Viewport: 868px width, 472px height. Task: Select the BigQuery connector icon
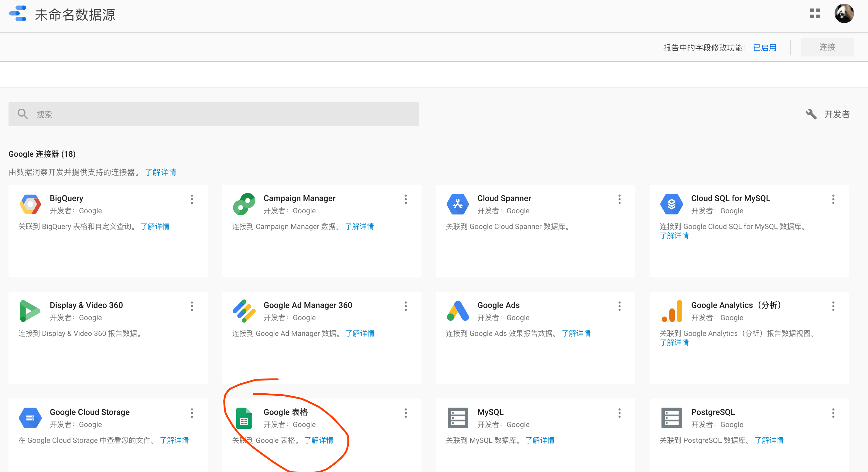click(30, 204)
